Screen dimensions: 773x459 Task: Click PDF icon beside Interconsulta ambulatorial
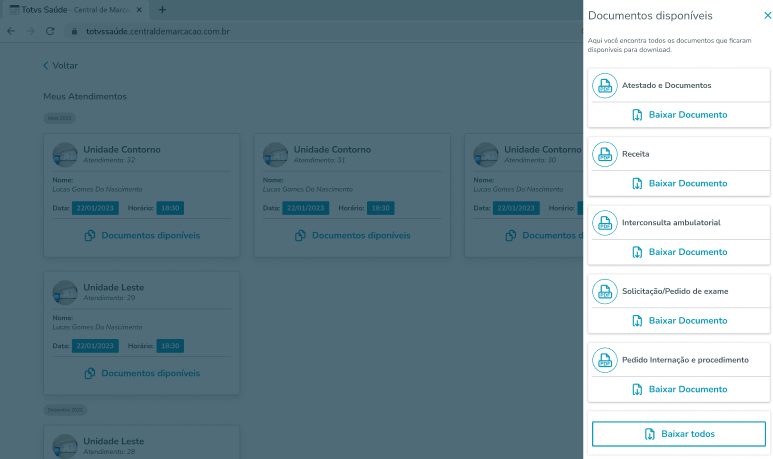[605, 223]
